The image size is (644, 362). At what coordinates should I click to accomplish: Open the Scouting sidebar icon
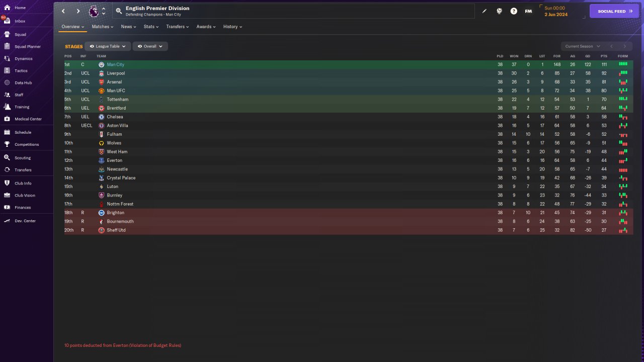click(x=7, y=158)
